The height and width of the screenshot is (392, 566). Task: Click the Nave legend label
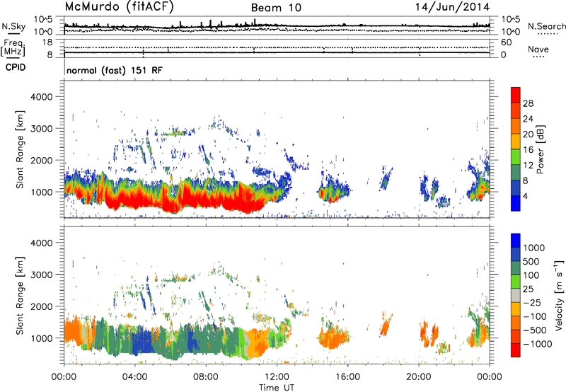point(538,50)
